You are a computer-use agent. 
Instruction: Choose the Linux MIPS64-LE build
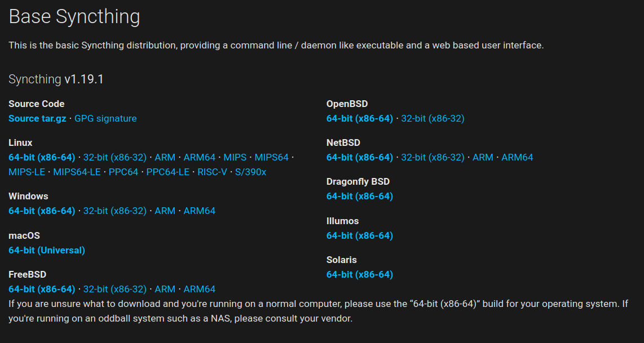[x=77, y=172]
